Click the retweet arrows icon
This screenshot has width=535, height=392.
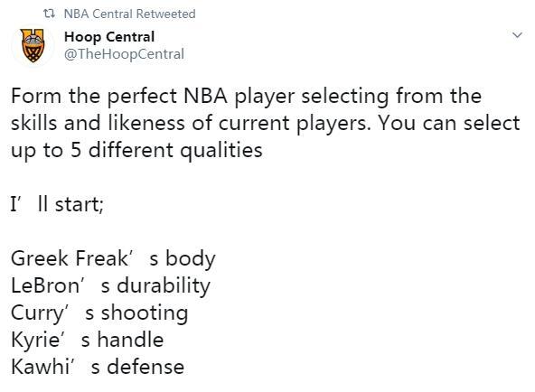tap(49, 14)
